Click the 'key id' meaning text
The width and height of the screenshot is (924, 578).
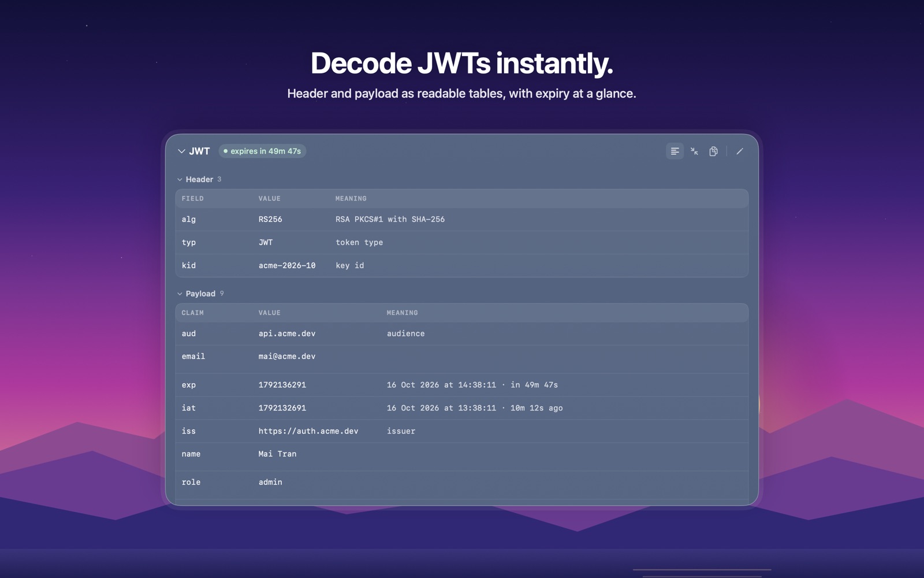(350, 266)
